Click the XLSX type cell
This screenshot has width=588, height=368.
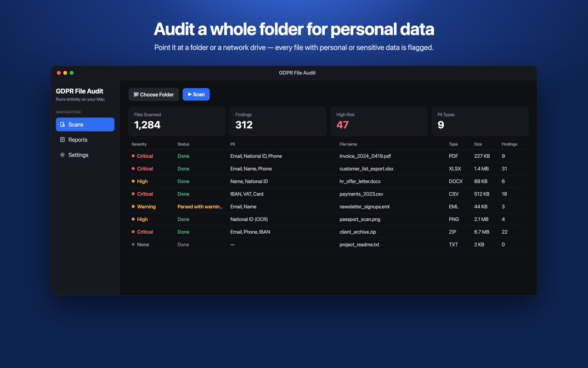coord(455,169)
